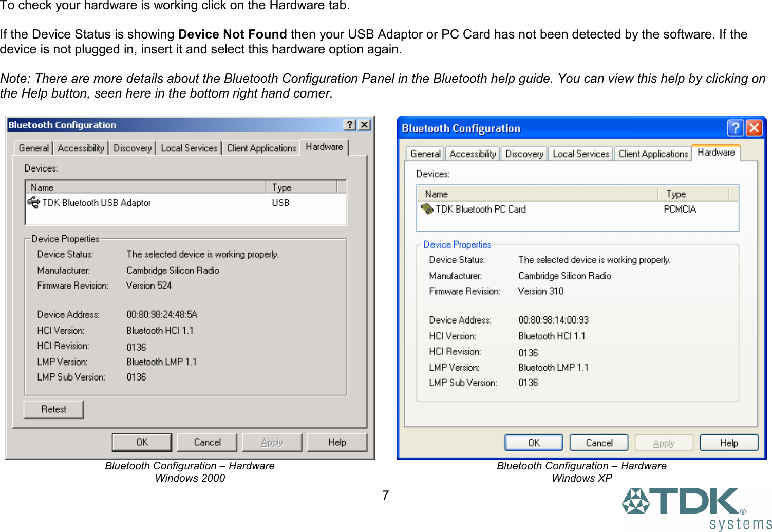Close the Windows 2000 Bluetooth Configuration dialog
This screenshot has width=772, height=532.
(x=364, y=125)
